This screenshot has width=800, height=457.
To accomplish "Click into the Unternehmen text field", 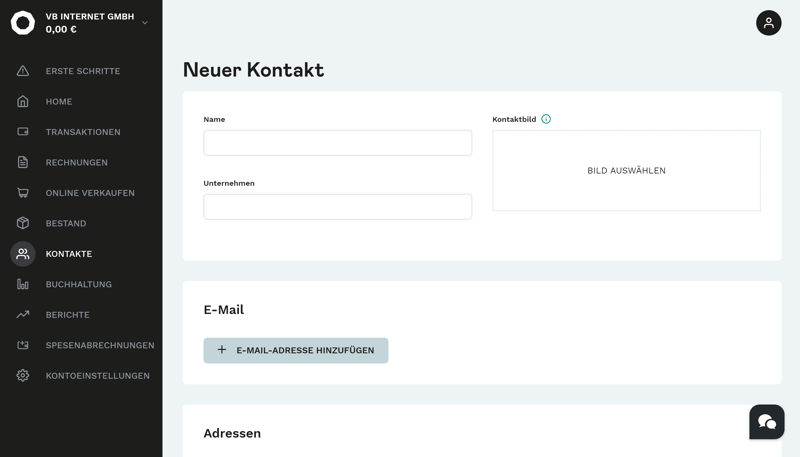I will 337,207.
